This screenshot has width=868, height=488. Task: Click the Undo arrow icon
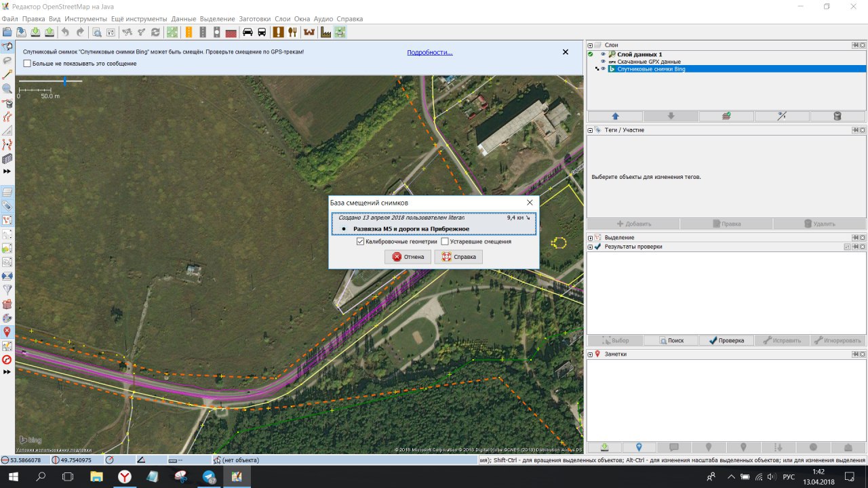[66, 32]
